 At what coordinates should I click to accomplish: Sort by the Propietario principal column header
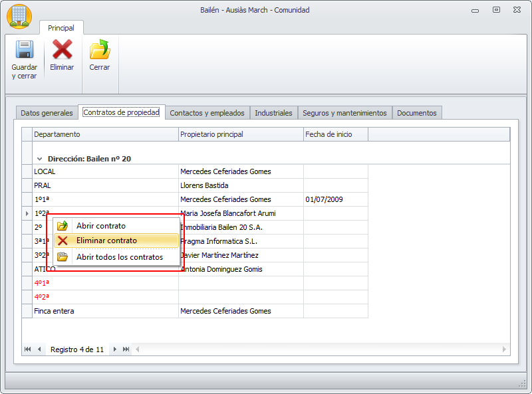click(241, 134)
